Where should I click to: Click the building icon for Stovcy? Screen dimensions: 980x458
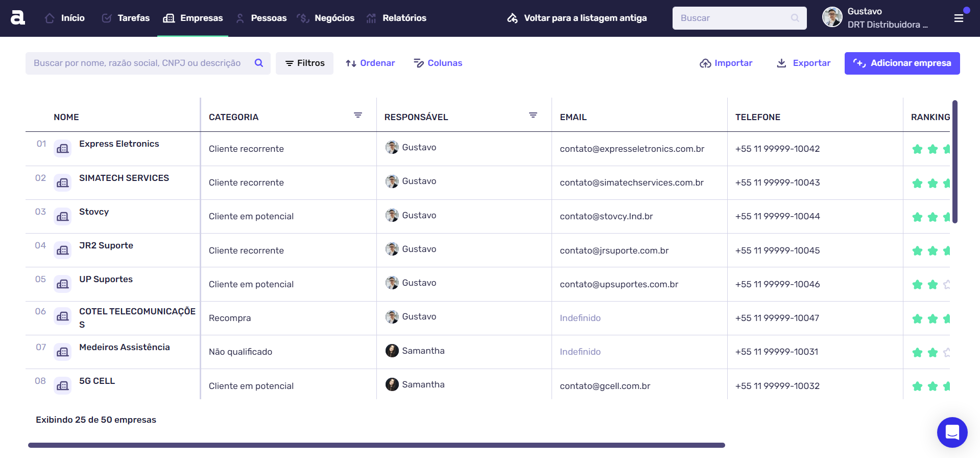[62, 216]
